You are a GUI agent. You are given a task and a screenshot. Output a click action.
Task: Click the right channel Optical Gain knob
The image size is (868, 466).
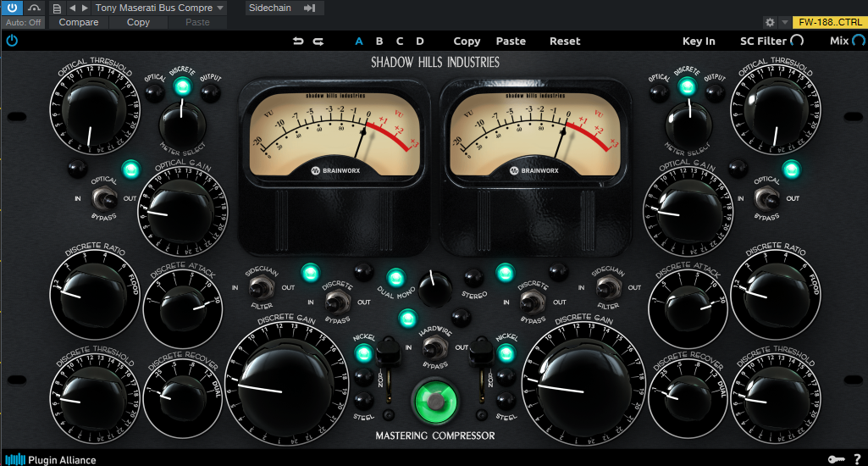688,212
